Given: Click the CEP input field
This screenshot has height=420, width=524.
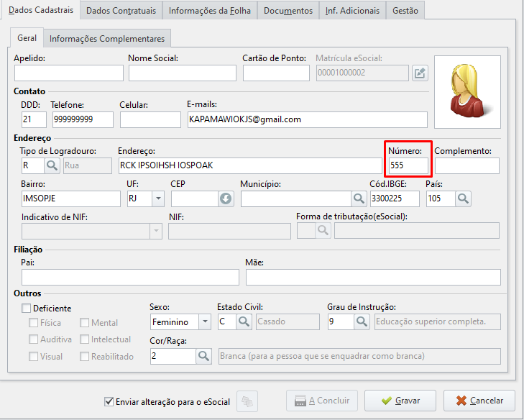Looking at the screenshot, I should (195, 198).
